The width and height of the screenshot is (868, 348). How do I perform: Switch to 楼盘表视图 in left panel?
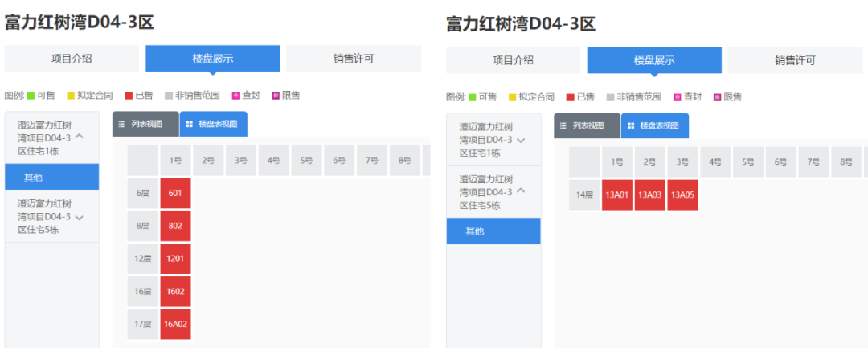pyautogui.click(x=214, y=124)
